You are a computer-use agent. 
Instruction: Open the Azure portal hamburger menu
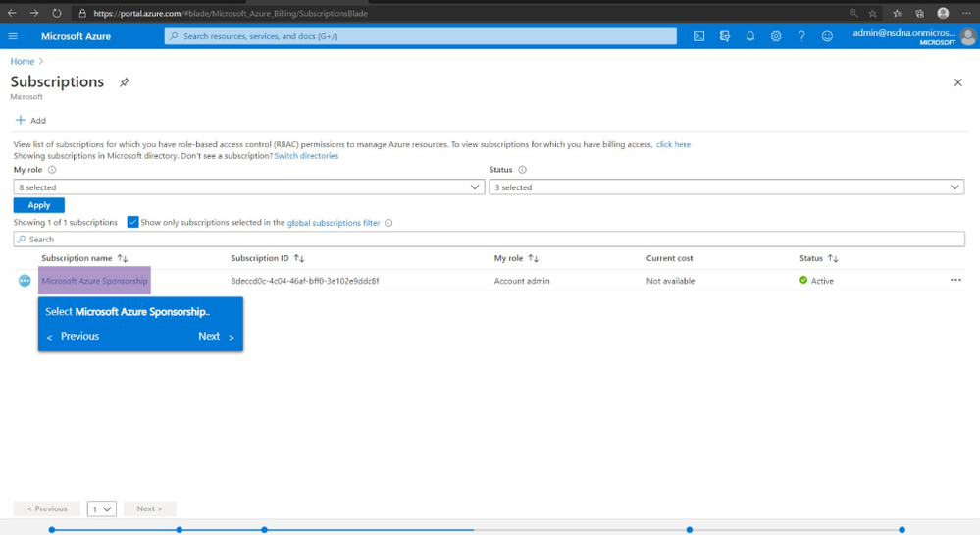[13, 36]
